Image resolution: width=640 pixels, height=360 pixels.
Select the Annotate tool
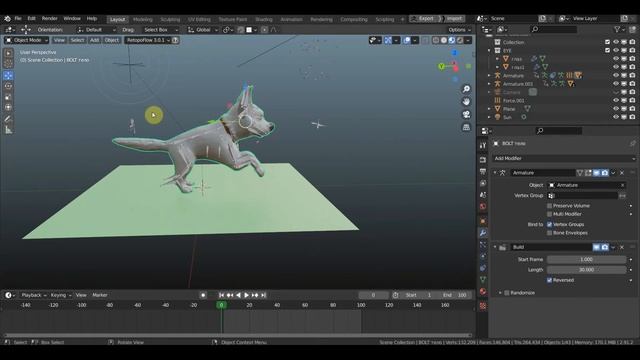(8, 119)
